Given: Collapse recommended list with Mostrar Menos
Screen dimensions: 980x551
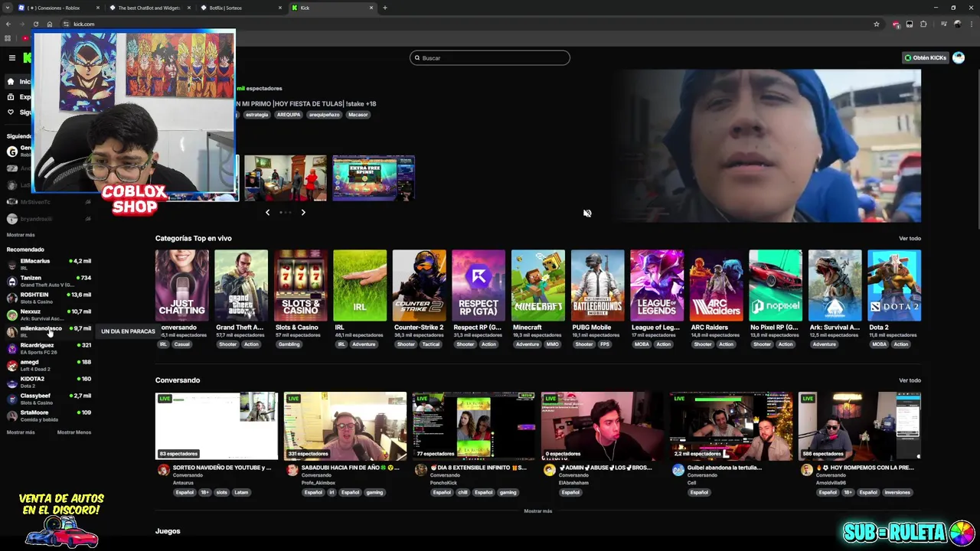Looking at the screenshot, I should [x=74, y=432].
